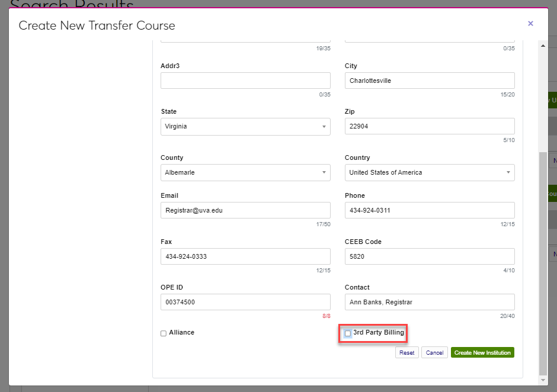Click the 5/10 Zip character counter
The width and height of the screenshot is (557, 392).
point(508,140)
